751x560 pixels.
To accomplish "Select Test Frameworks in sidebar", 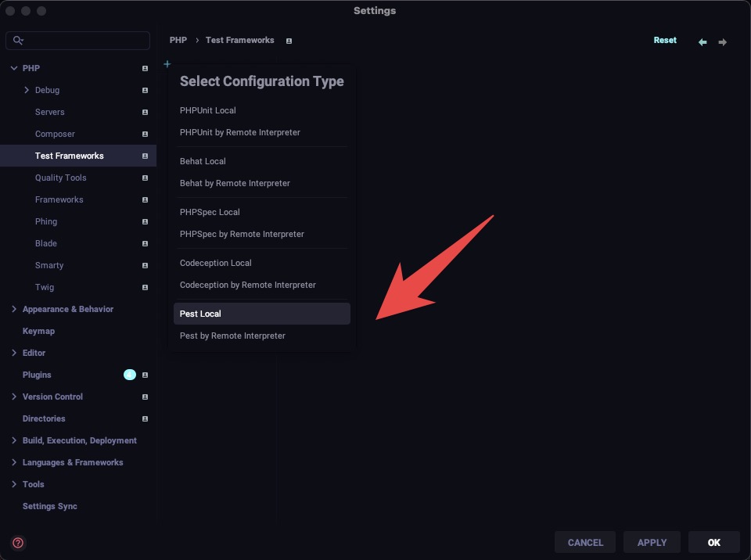I will [x=78, y=156].
